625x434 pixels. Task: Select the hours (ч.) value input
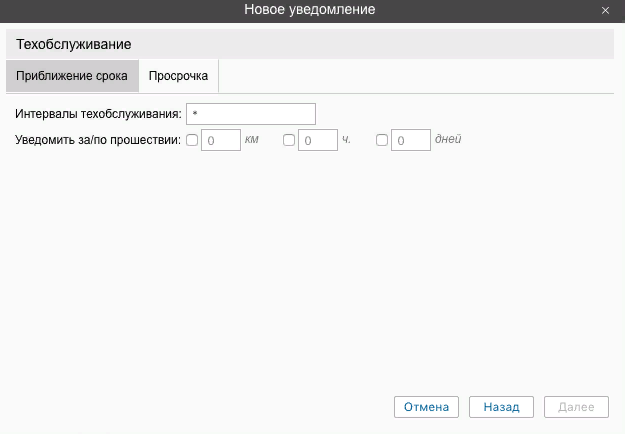pyautogui.click(x=318, y=141)
